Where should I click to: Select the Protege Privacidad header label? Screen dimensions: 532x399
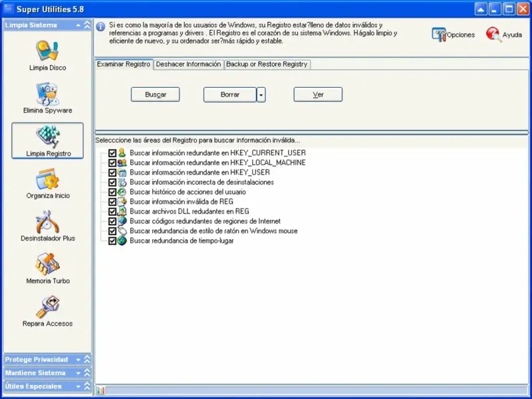tap(37, 360)
